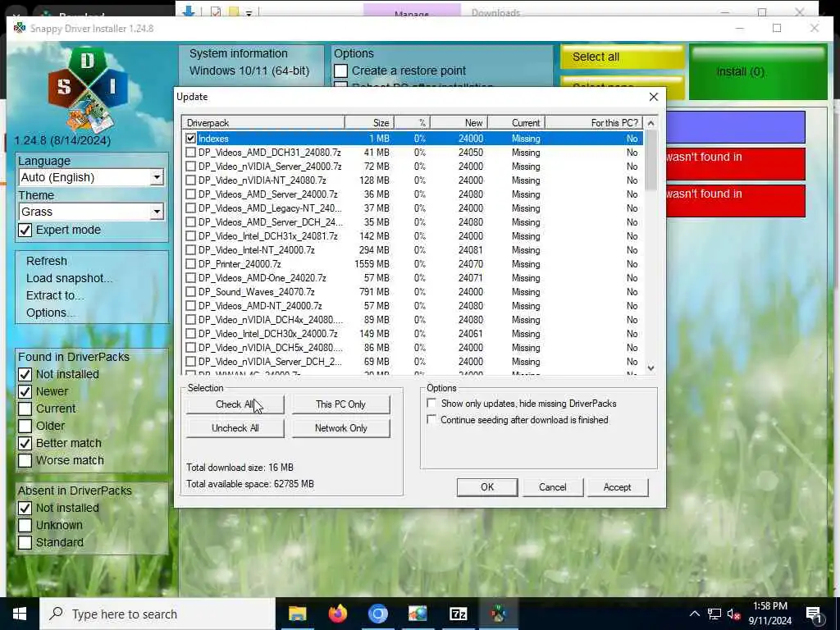Click the green Install (0) button
This screenshot has width=840, height=630.
(x=758, y=72)
